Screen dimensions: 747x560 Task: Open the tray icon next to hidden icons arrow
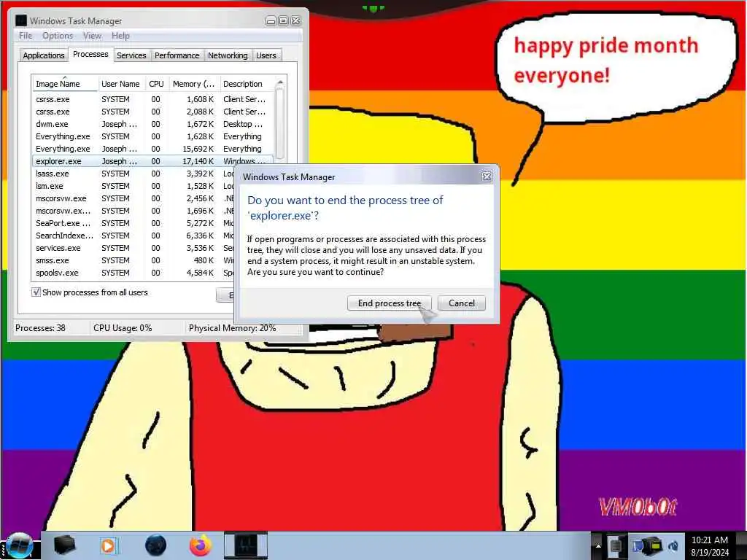[x=616, y=545]
